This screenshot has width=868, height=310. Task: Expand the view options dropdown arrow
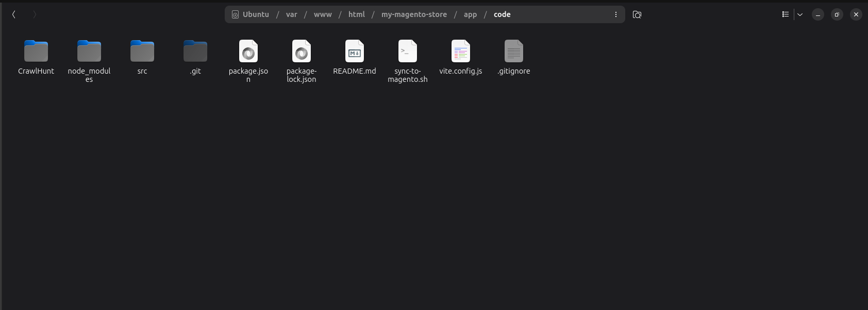(800, 14)
